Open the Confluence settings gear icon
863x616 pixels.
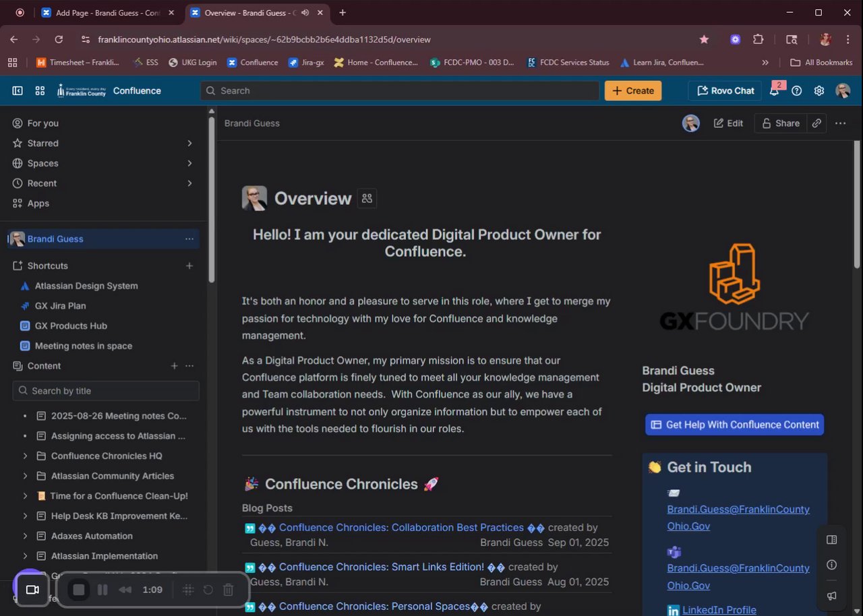click(x=819, y=91)
